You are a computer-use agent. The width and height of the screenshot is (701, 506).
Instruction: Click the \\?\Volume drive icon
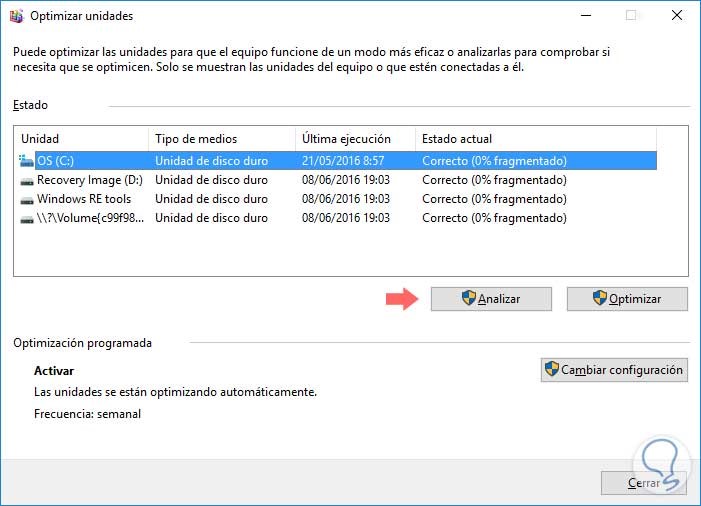click(x=26, y=218)
